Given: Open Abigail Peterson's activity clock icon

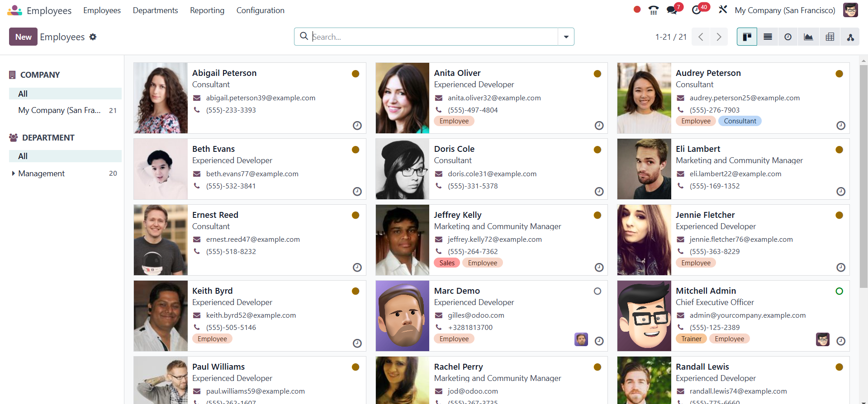Looking at the screenshot, I should coord(357,126).
